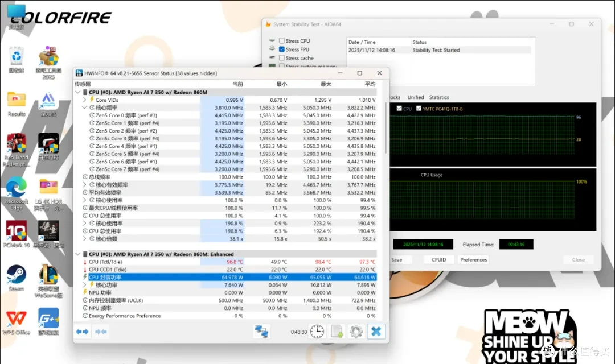Viewport: 615px width, 364px height.
Task: Open HWiNFO sensor settings gear icon
Action: tap(356, 332)
